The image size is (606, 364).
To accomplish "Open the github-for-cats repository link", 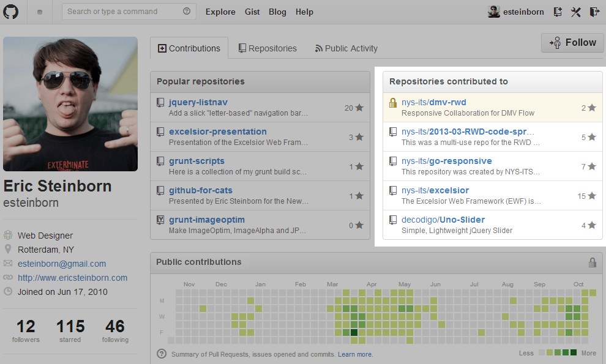I will pos(200,190).
